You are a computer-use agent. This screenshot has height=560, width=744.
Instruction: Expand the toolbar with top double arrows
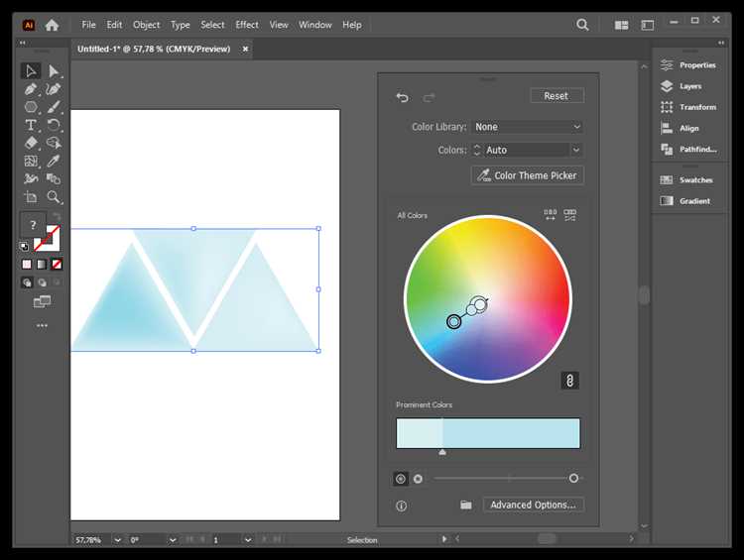pyautogui.click(x=22, y=43)
